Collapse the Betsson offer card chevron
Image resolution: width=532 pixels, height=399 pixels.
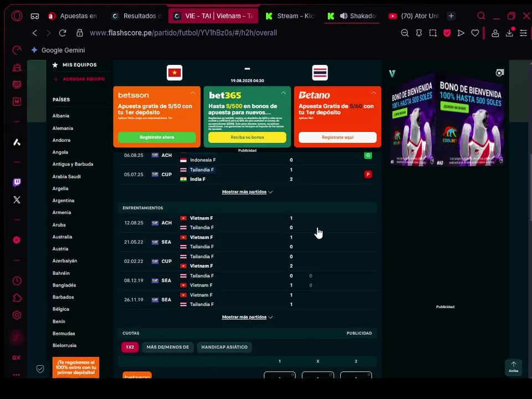coord(193,93)
